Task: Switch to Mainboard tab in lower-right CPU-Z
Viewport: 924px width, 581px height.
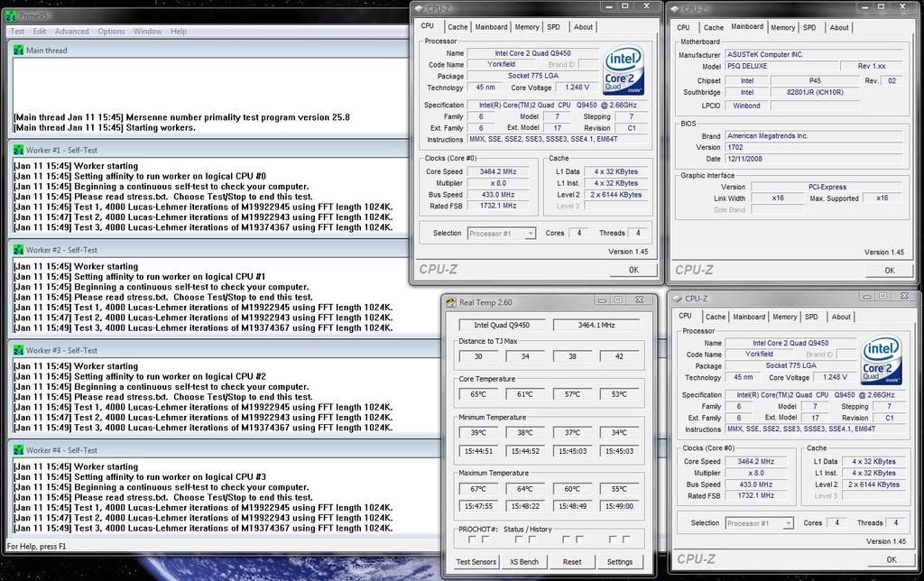Action: click(x=749, y=317)
